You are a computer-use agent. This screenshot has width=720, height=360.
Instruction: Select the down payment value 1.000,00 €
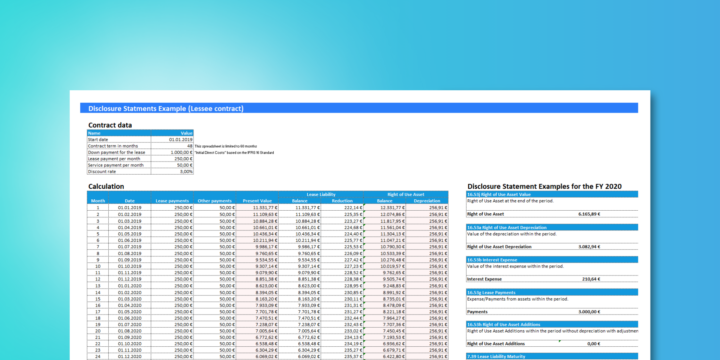[x=172, y=152]
